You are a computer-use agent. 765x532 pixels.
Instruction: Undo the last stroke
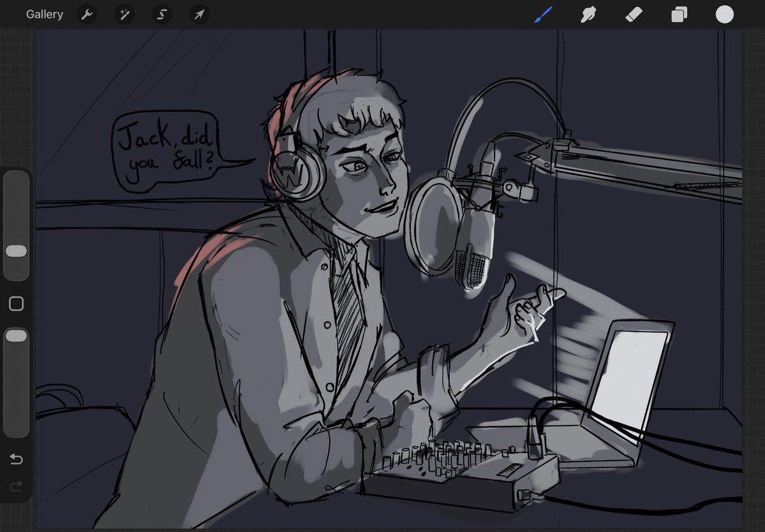click(16, 459)
